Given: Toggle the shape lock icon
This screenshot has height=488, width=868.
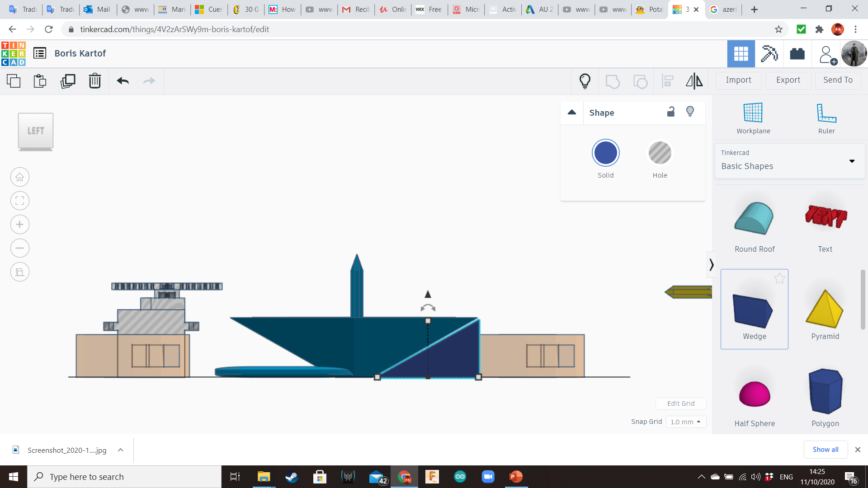Looking at the screenshot, I should [671, 112].
